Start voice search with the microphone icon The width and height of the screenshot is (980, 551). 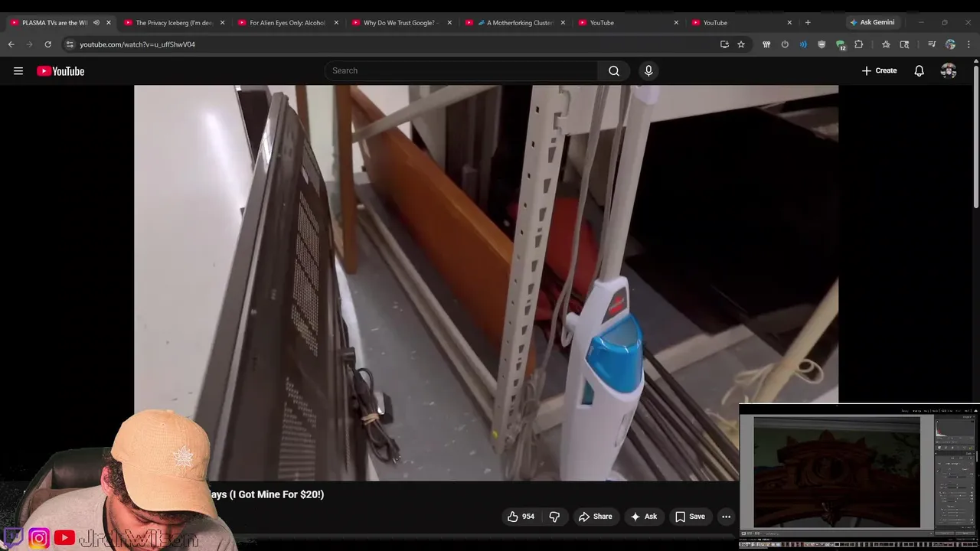[648, 70]
